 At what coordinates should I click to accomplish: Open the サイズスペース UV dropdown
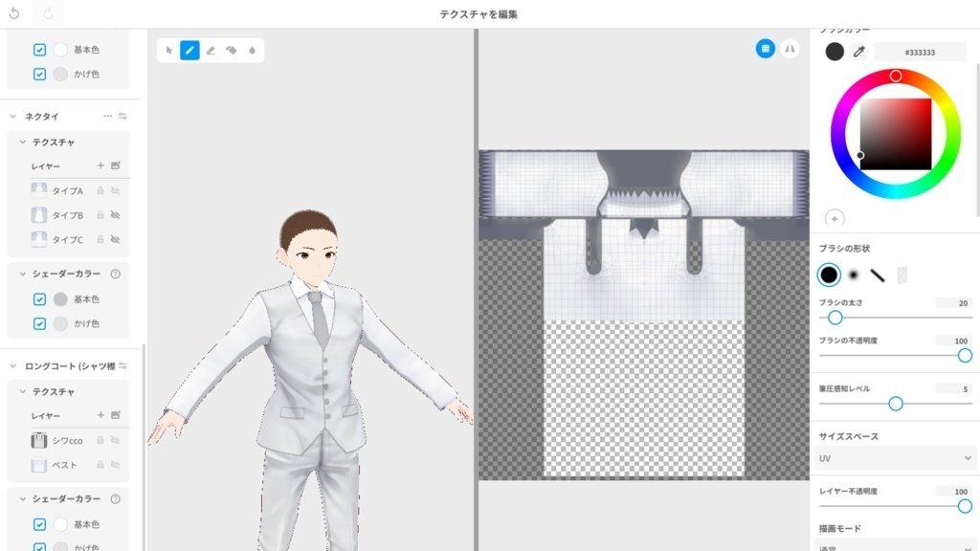[895, 458]
